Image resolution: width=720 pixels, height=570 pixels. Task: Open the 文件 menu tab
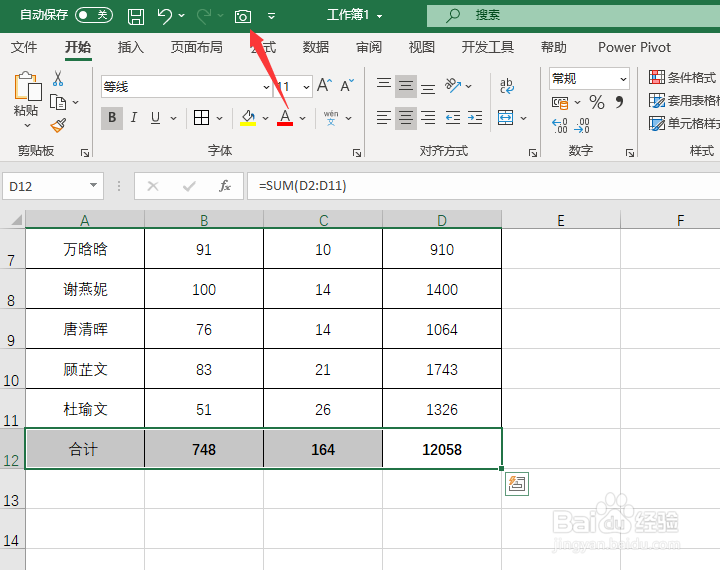[x=24, y=47]
